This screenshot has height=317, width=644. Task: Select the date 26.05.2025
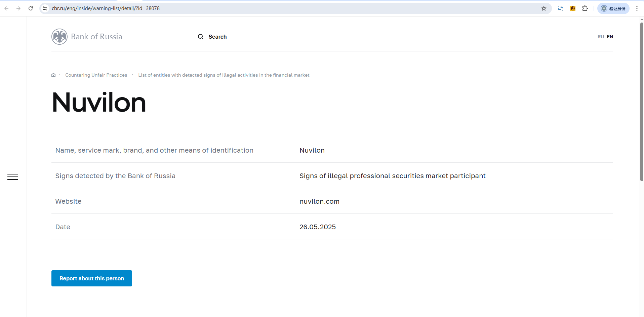(x=318, y=227)
